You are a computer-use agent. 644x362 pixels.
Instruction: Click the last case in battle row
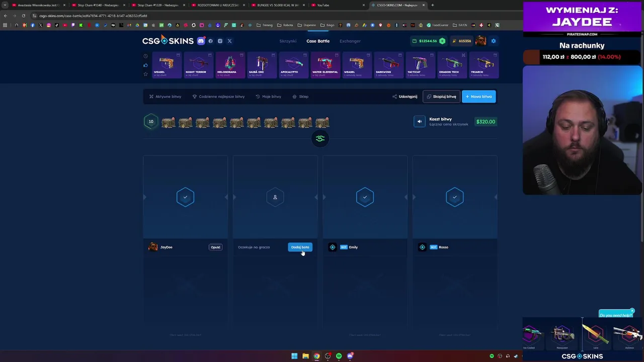(x=322, y=122)
